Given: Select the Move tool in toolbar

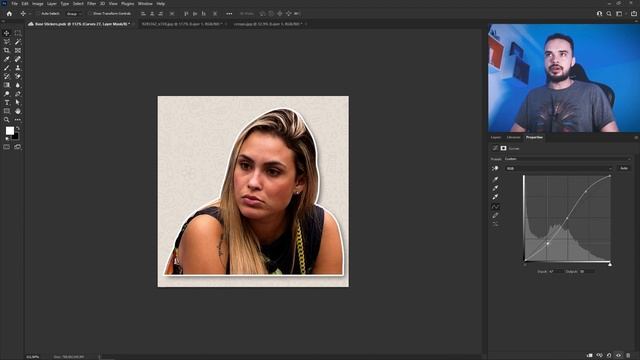Looking at the screenshot, I should pos(7,33).
